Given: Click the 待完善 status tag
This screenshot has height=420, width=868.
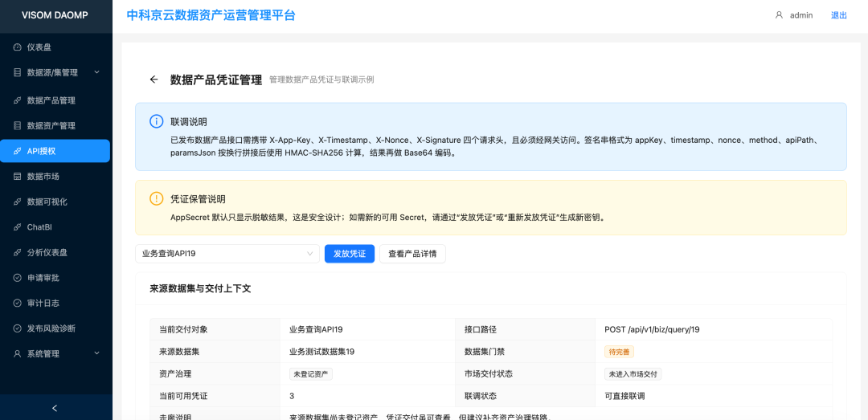Looking at the screenshot, I should [619, 352].
